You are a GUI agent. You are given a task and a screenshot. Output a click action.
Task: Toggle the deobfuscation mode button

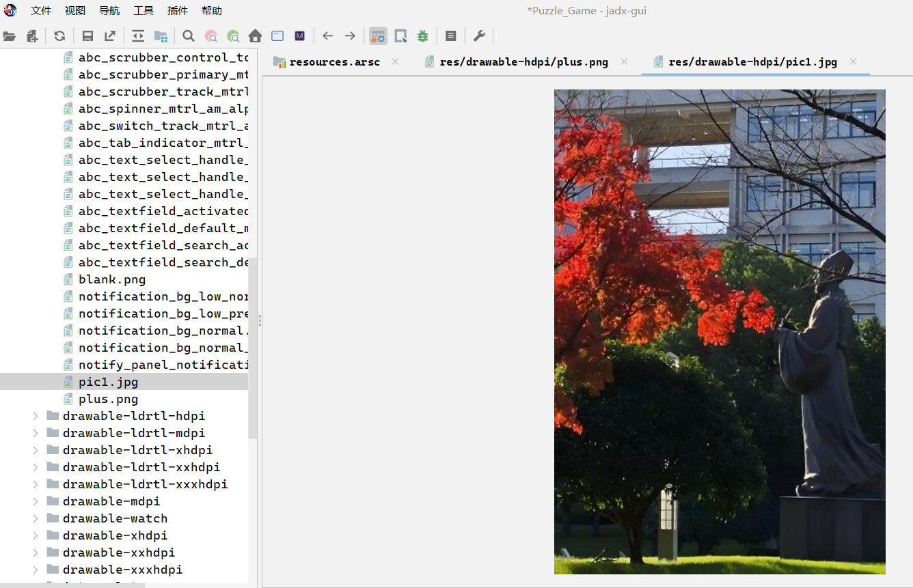(378, 36)
